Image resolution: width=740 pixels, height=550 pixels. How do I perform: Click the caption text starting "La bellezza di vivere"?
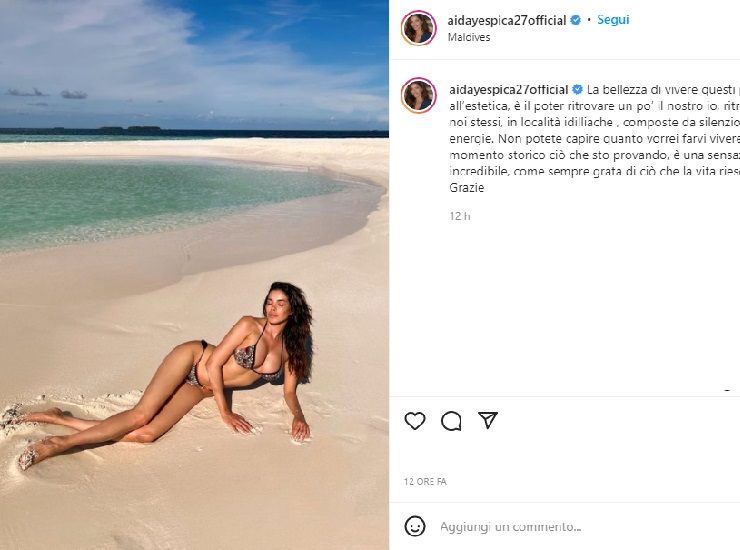(660, 89)
